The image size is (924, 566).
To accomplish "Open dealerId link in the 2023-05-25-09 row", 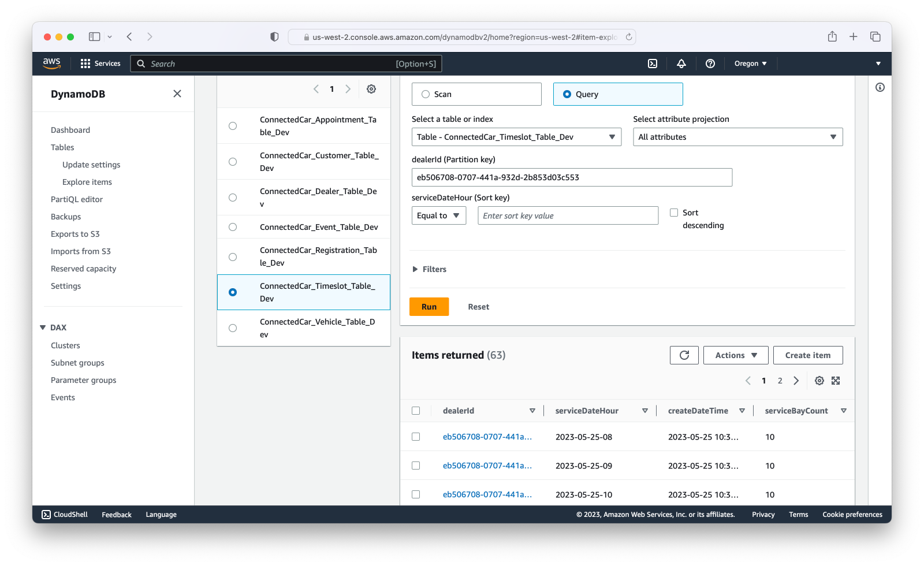I will tap(487, 466).
